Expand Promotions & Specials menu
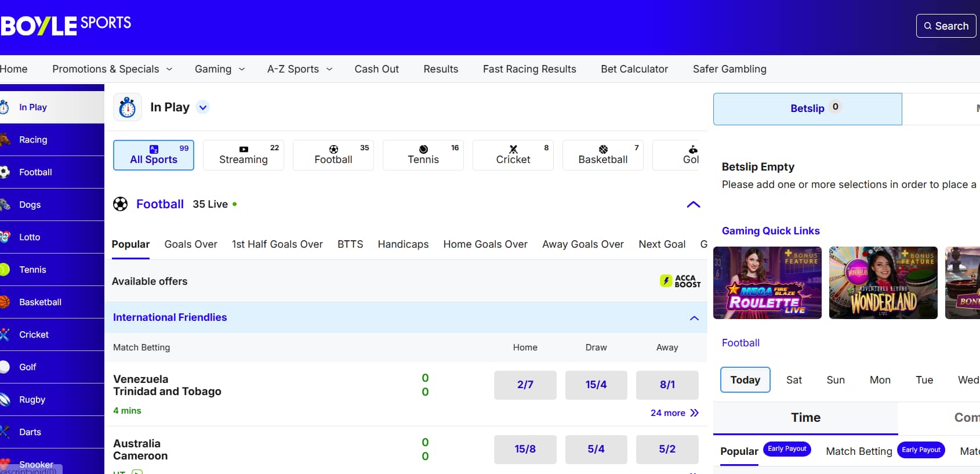 (112, 69)
